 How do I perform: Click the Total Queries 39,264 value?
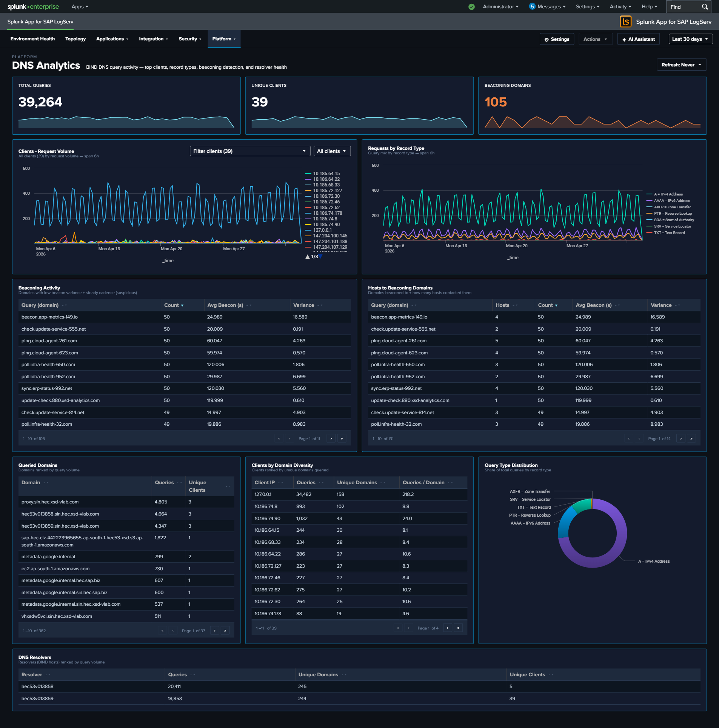(x=40, y=102)
